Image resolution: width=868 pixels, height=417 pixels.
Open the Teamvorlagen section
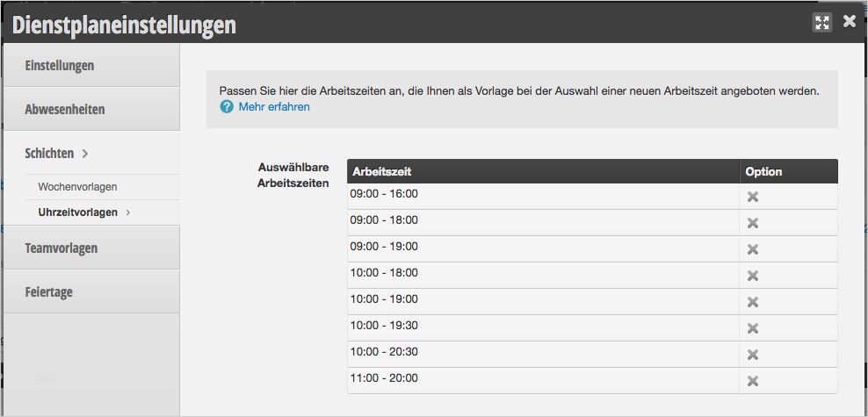[x=61, y=248]
